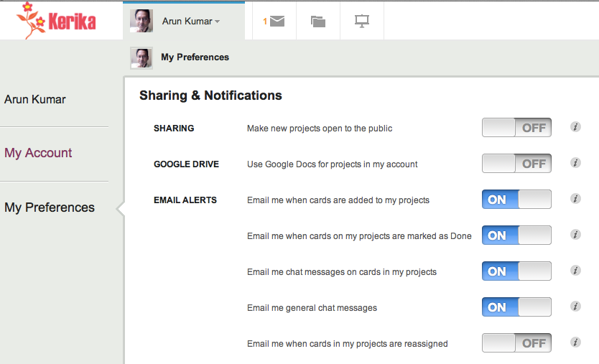Turn off emails for cards marked Done
The width and height of the screenshot is (599, 364).
(516, 235)
